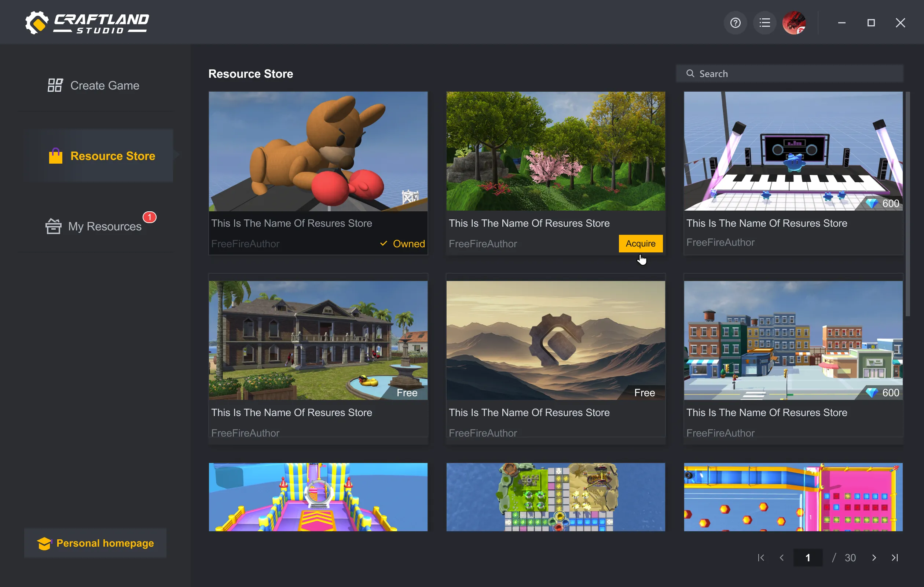Open the list menu icon
924x587 pixels.
point(764,23)
